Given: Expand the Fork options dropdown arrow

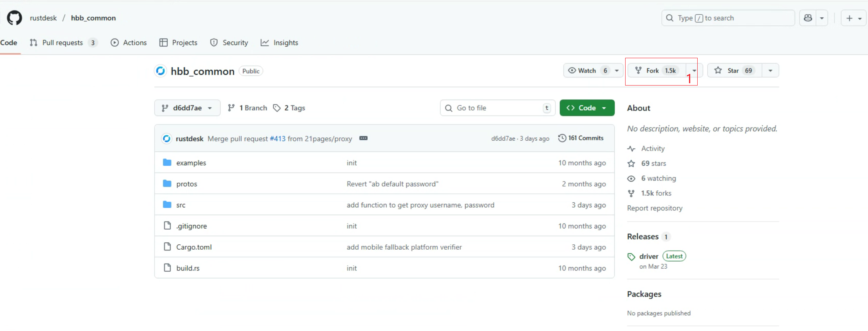Looking at the screenshot, I should click(694, 71).
